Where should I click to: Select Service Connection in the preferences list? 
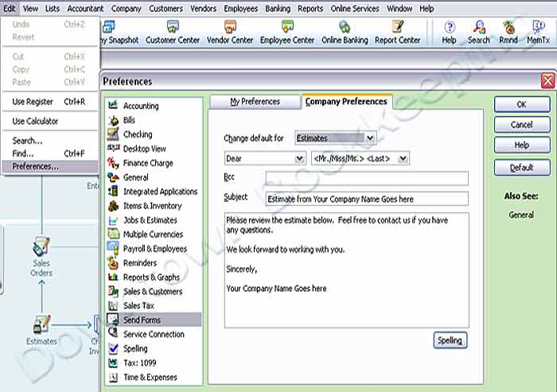click(154, 334)
